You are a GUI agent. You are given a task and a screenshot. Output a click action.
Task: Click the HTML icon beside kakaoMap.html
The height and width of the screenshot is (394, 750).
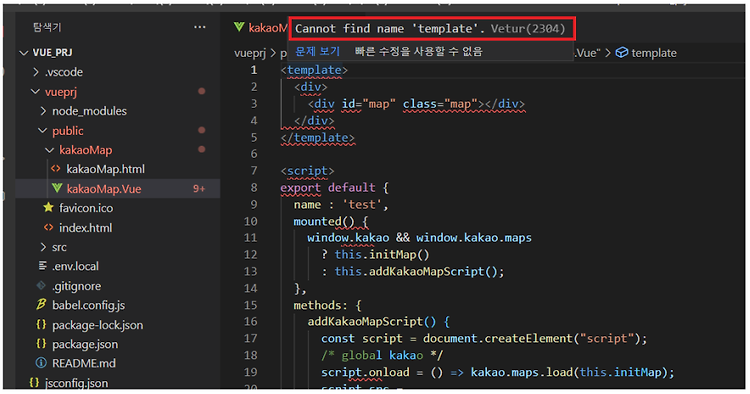pos(55,169)
